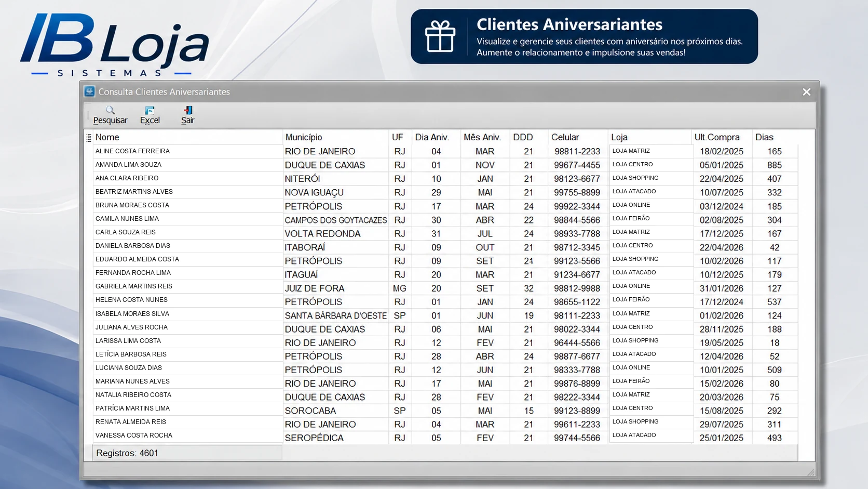Click celular number 98811-2233
868x489 pixels.
(577, 152)
